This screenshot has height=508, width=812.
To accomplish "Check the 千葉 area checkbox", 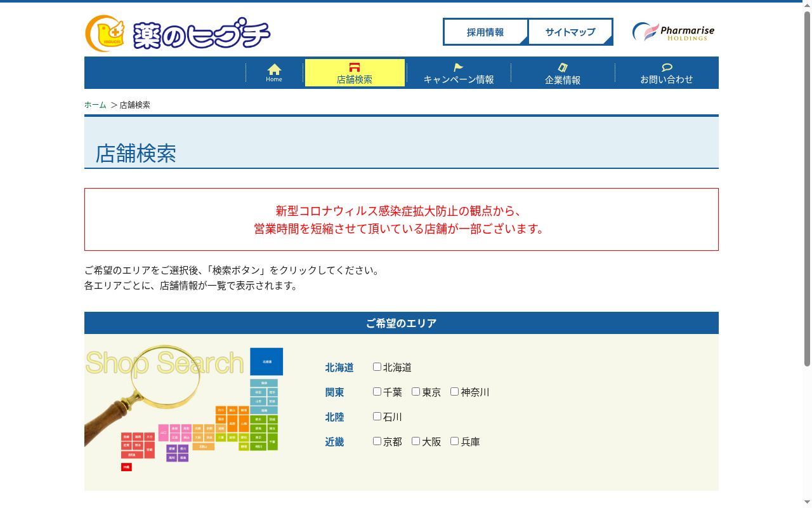I will tap(377, 392).
